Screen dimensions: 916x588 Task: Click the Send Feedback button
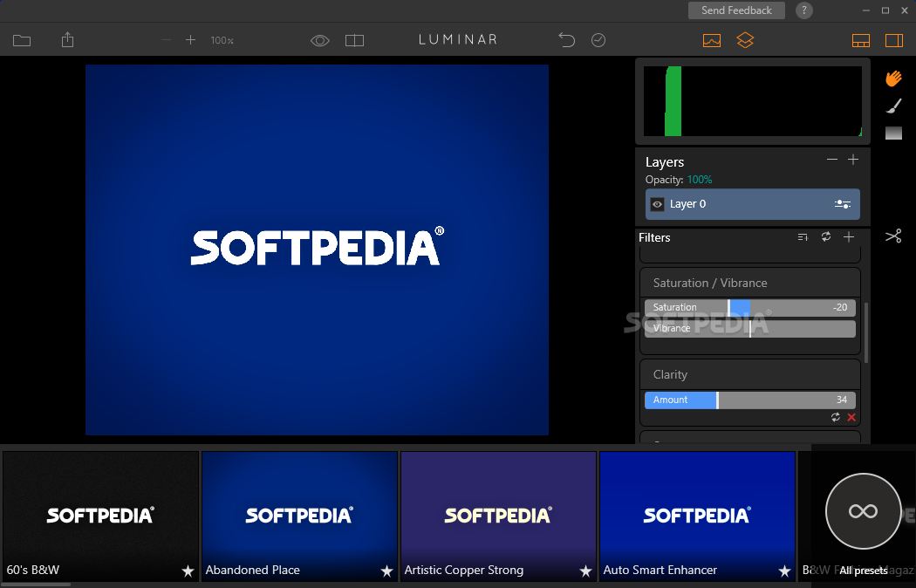pos(736,10)
